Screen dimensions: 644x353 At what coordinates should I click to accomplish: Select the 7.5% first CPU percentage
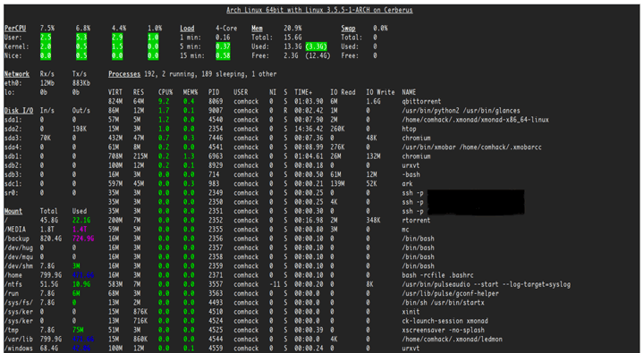tap(47, 29)
